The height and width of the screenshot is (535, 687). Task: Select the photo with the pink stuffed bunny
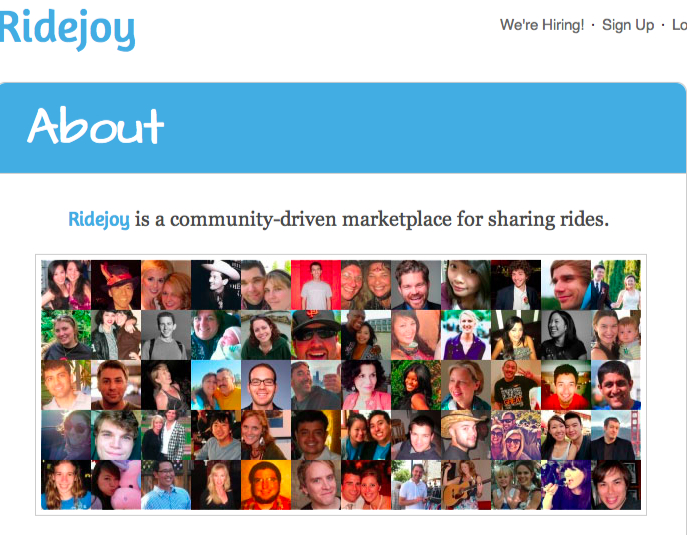pos(116,485)
